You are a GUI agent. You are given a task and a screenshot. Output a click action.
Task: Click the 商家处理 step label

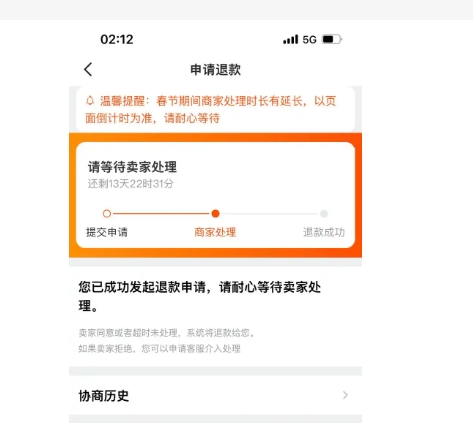(215, 232)
